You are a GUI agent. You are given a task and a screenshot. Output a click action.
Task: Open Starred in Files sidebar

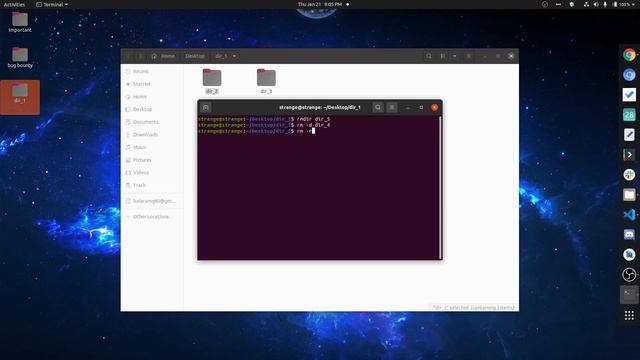(152, 84)
